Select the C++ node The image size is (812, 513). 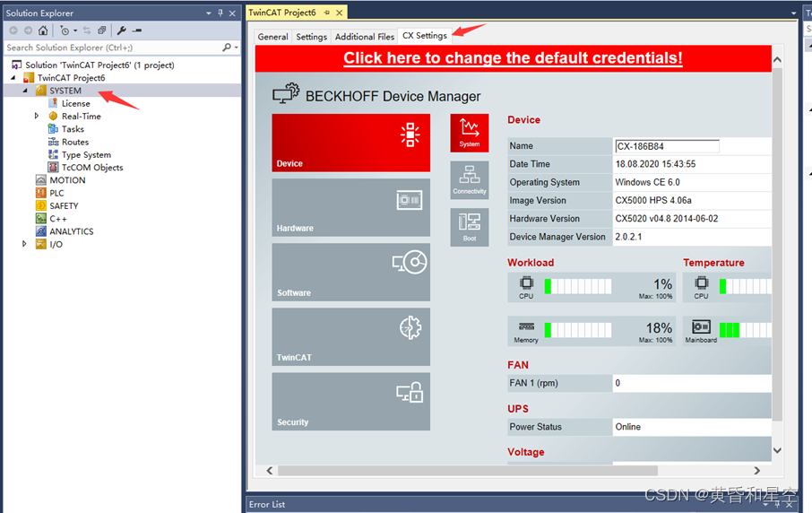[x=58, y=219]
